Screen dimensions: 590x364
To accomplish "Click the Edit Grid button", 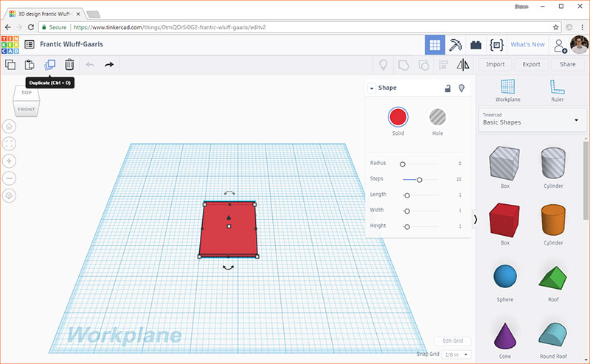I will coord(453,340).
